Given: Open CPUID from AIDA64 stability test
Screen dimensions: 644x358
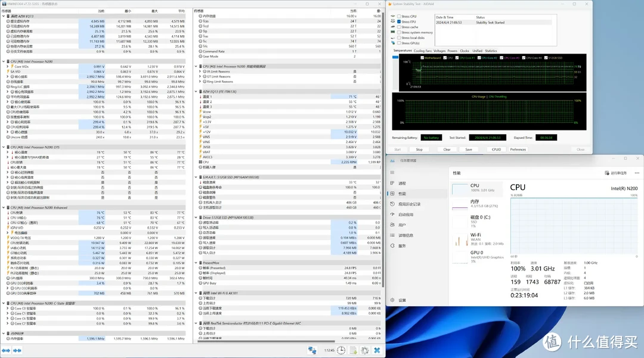Looking at the screenshot, I should click(496, 150).
